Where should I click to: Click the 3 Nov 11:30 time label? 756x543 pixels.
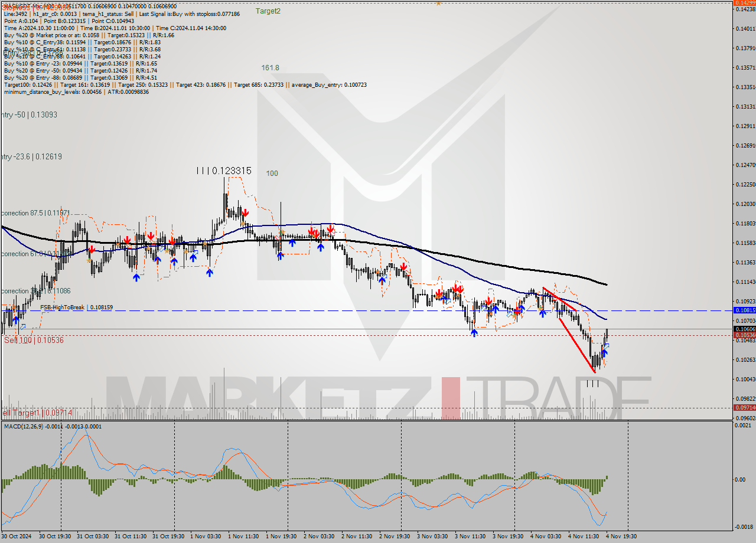[470, 537]
